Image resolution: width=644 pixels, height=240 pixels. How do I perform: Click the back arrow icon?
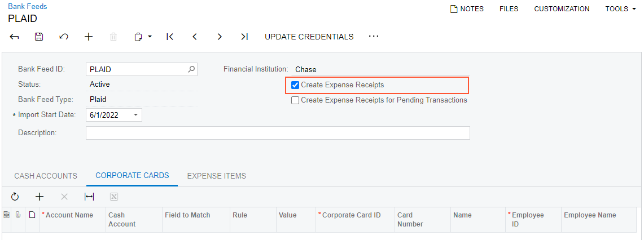(x=15, y=37)
